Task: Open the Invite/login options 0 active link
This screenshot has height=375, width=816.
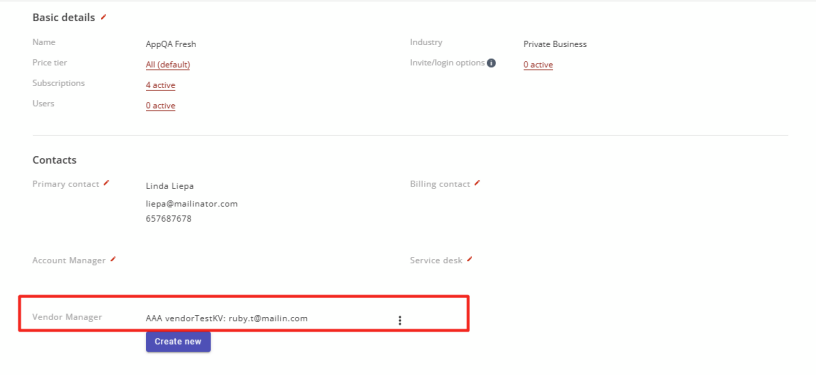Action: pyautogui.click(x=538, y=65)
